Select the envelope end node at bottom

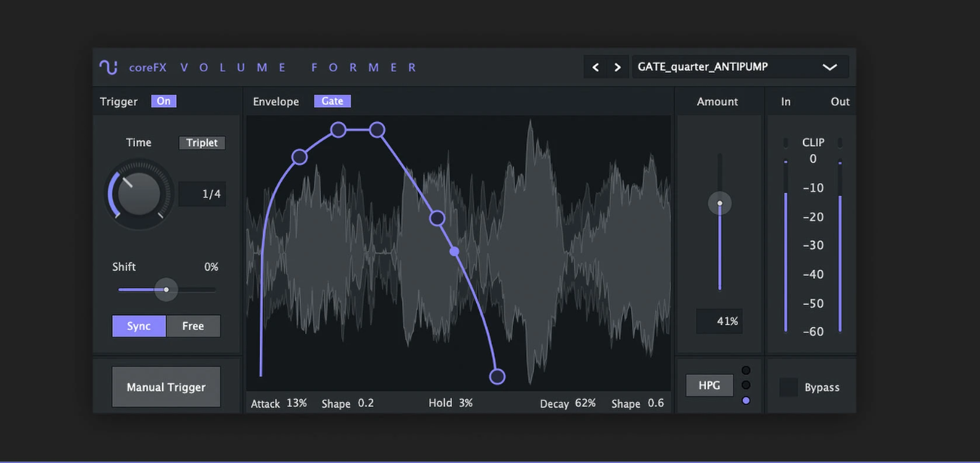click(x=497, y=376)
